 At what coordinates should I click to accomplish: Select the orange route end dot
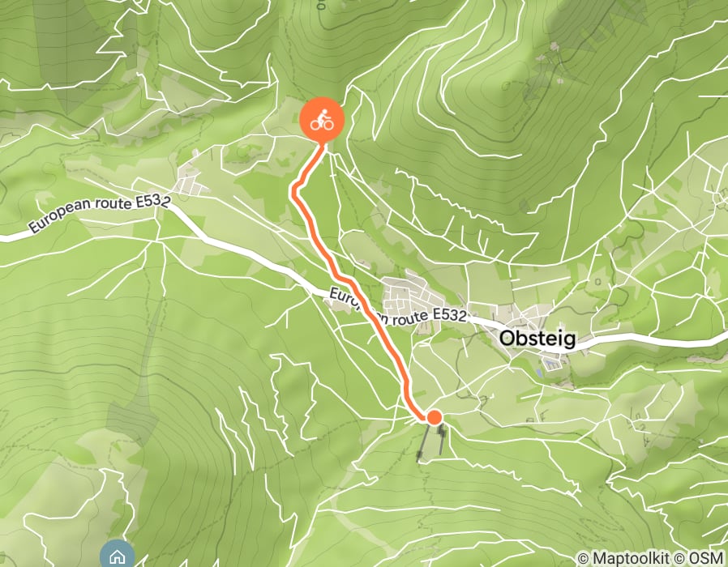click(x=434, y=418)
